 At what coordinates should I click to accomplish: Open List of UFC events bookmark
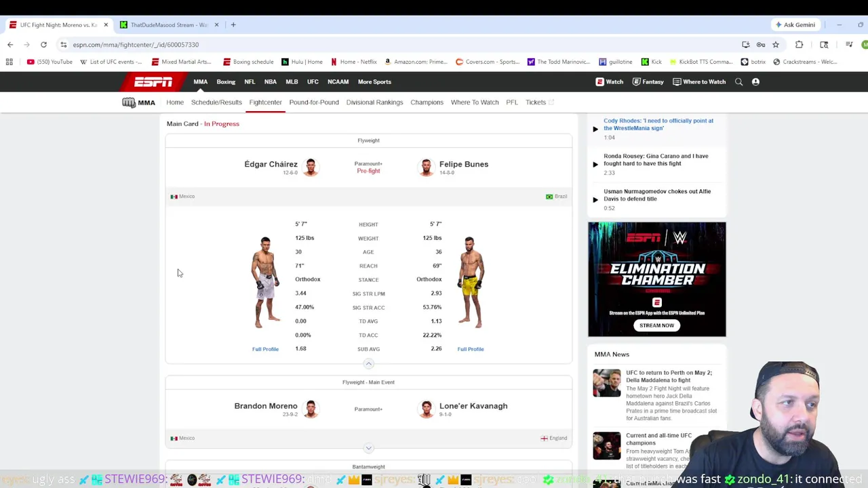(x=111, y=62)
